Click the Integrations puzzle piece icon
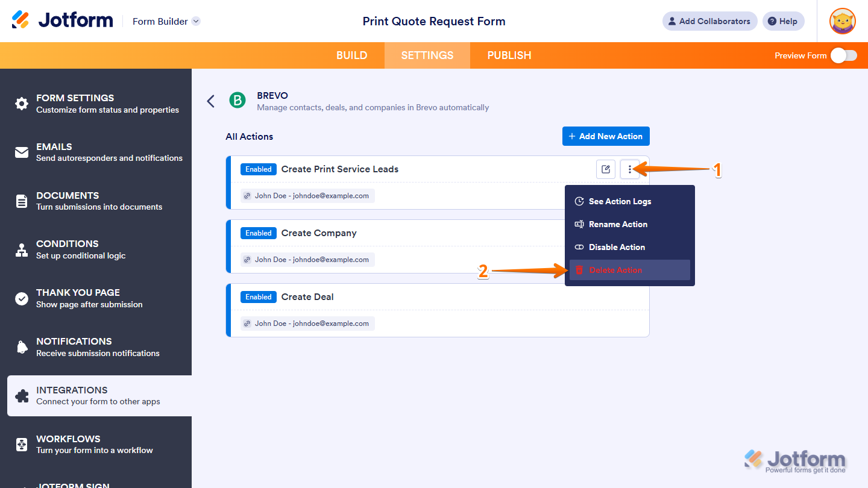868x488 pixels. point(21,395)
